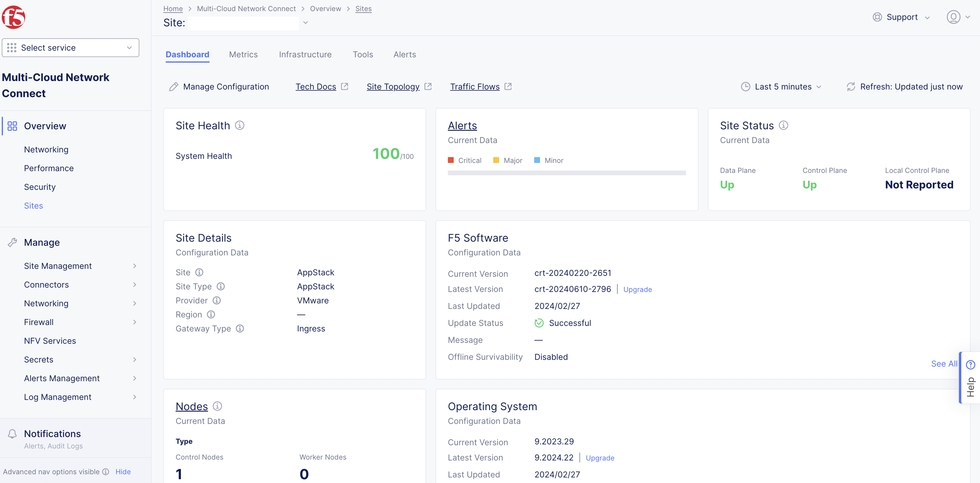Expand Site Management submenu
Image resolution: width=980 pixels, height=483 pixels.
(135, 266)
